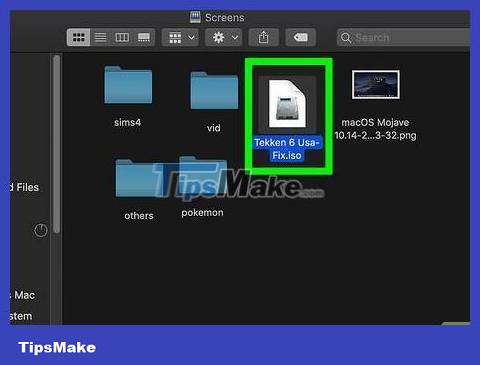Click the sims4 folder name label
Screen dimensions: 480x365
tap(127, 122)
